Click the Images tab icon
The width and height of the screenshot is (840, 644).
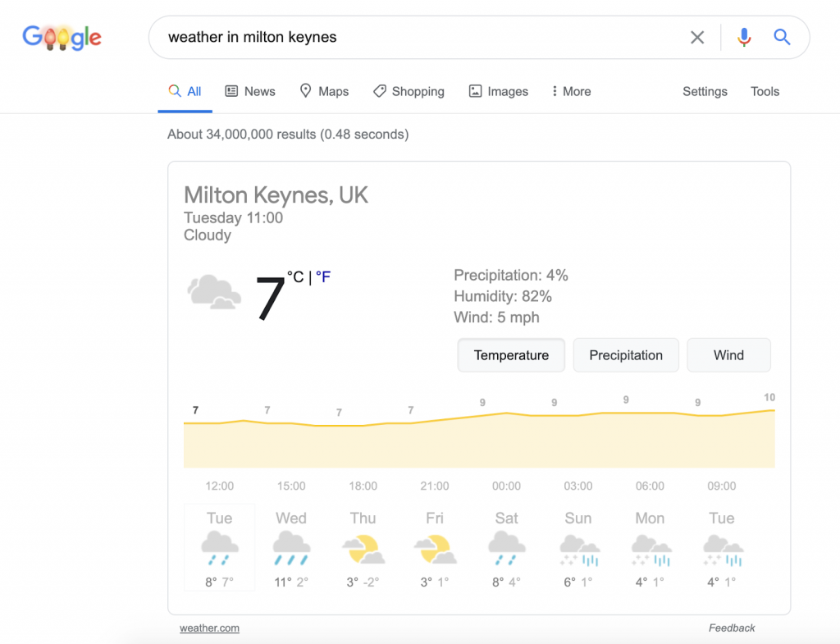474,91
